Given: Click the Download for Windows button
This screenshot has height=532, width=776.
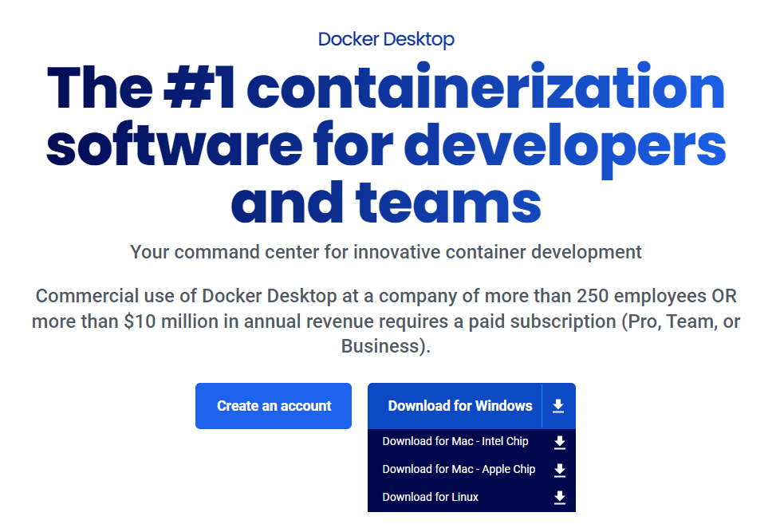Looking at the screenshot, I should point(460,406).
